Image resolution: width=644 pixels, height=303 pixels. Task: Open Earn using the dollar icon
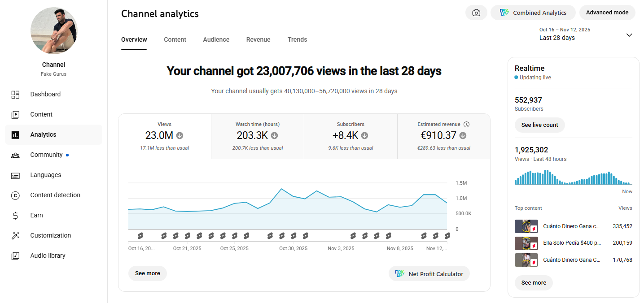(x=15, y=216)
